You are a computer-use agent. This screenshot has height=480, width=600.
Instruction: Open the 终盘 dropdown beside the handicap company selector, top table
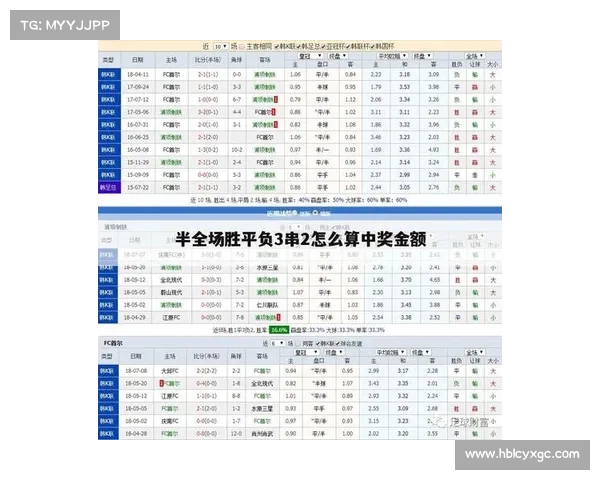(338, 56)
